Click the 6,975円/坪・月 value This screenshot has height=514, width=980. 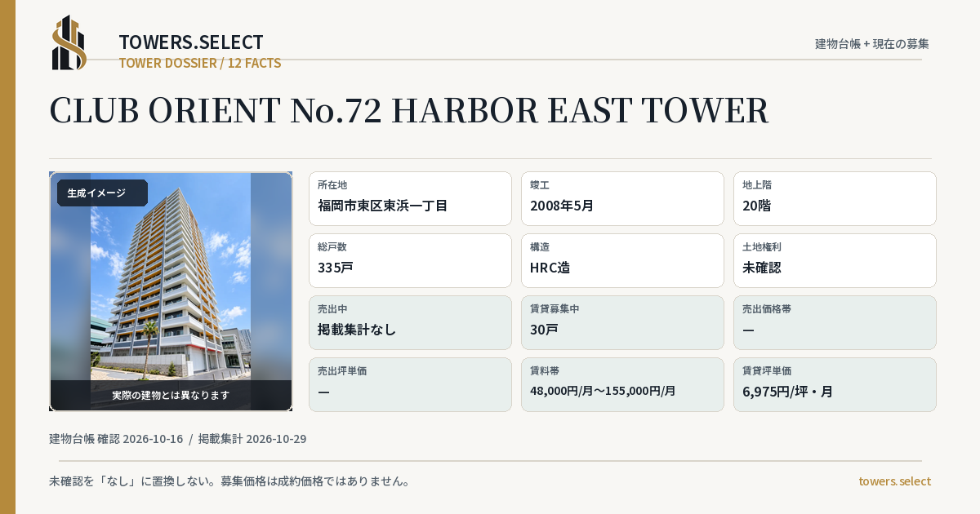(788, 392)
